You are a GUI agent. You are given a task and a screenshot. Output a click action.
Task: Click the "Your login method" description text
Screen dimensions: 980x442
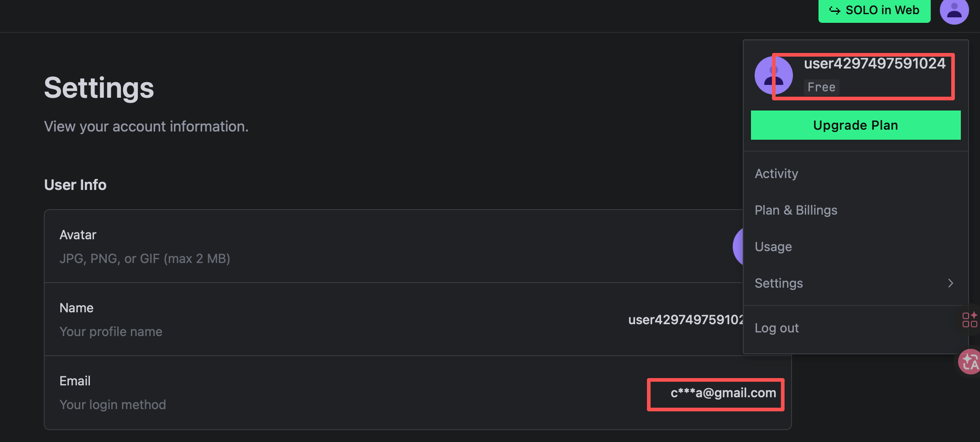pyautogui.click(x=113, y=405)
